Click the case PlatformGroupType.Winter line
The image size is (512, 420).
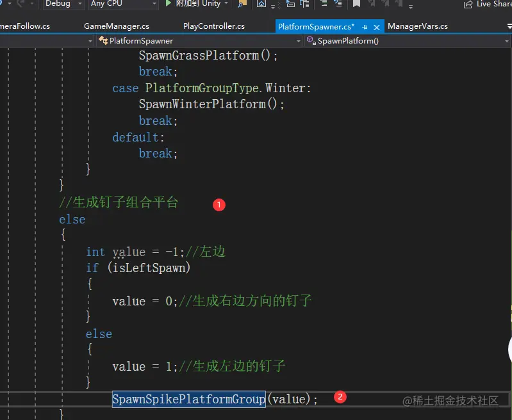[211, 88]
